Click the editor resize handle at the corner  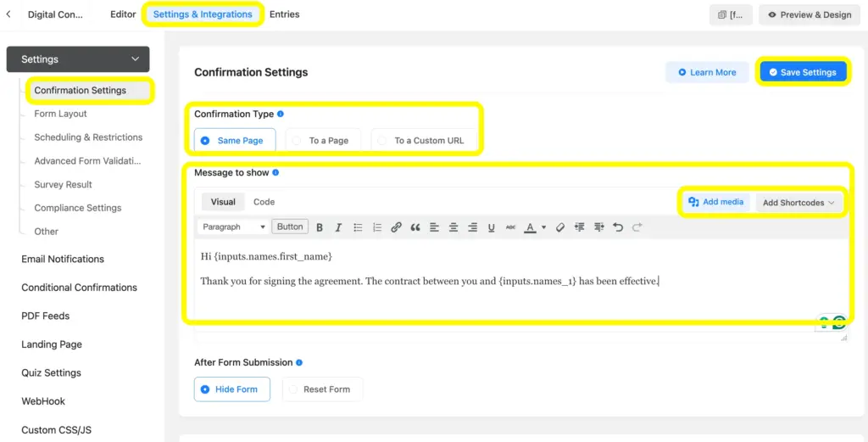(843, 338)
